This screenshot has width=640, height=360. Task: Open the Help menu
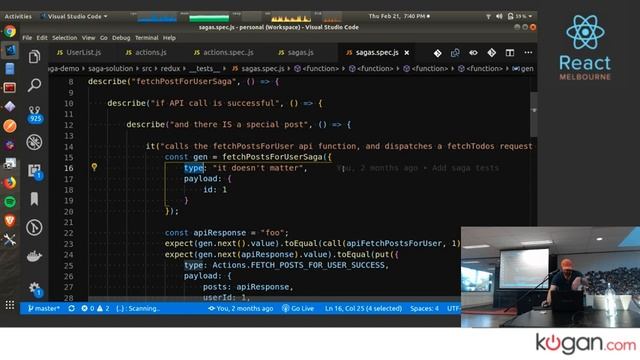click(169, 38)
